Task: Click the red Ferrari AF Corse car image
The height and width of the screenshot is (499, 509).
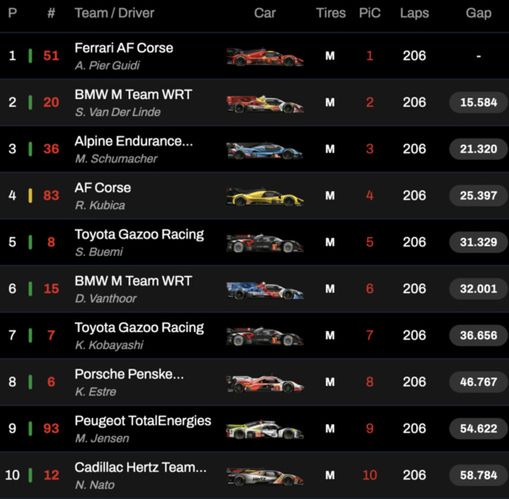Action: (x=265, y=57)
